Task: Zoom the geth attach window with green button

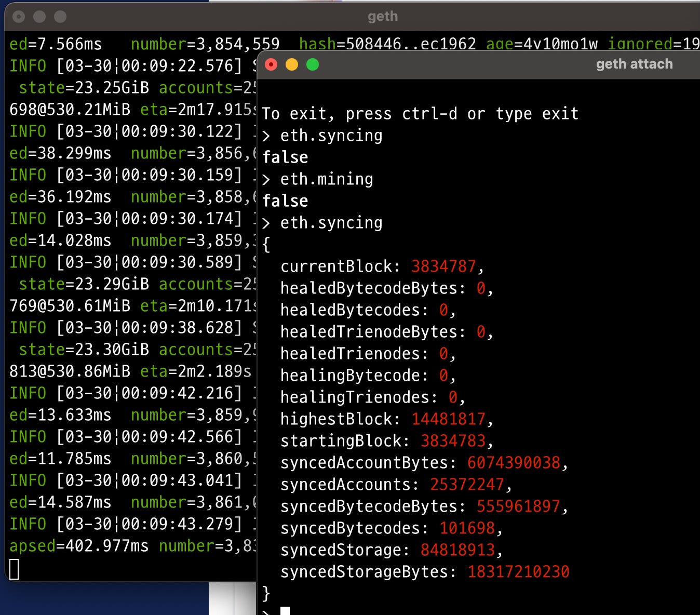Action: [x=313, y=64]
